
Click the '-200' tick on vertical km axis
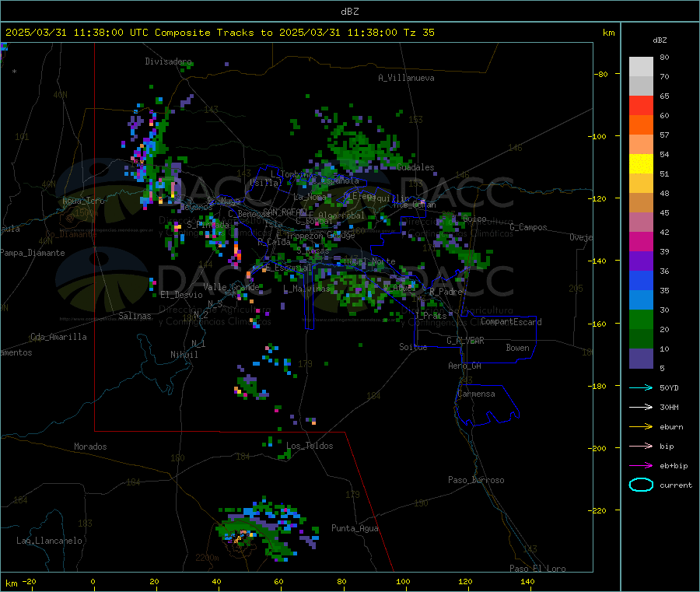(597, 448)
